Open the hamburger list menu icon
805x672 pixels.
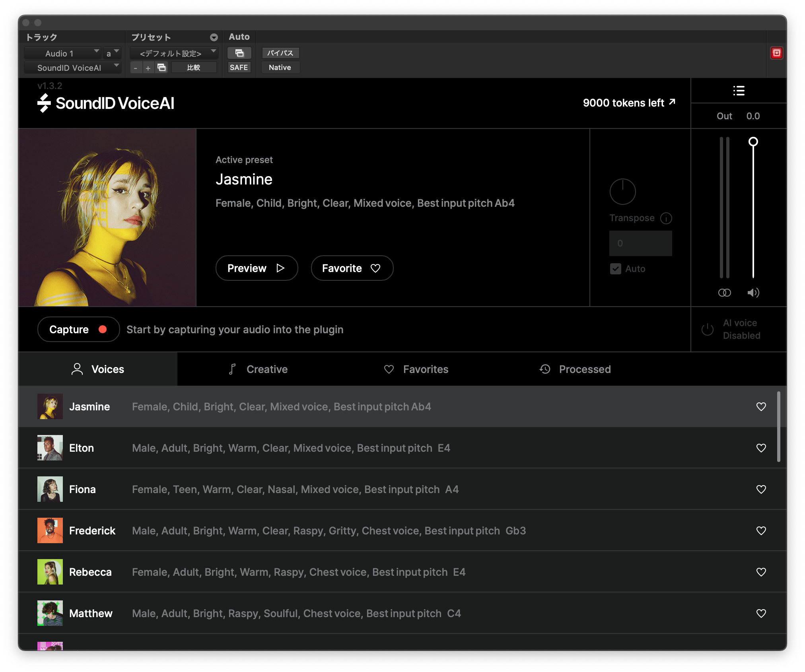click(x=739, y=91)
